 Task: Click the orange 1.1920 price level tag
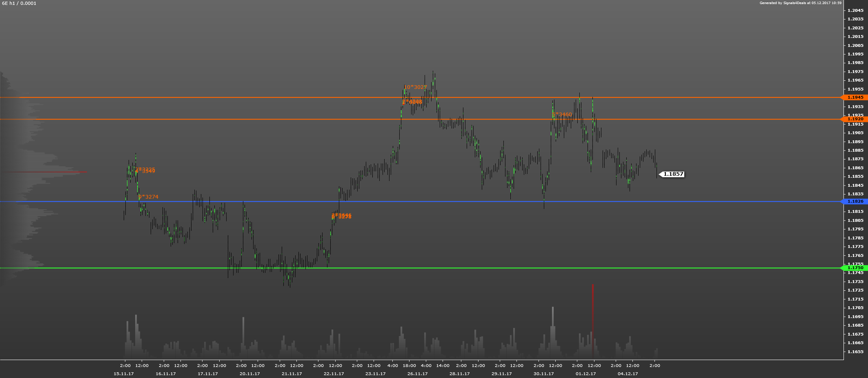click(x=855, y=119)
